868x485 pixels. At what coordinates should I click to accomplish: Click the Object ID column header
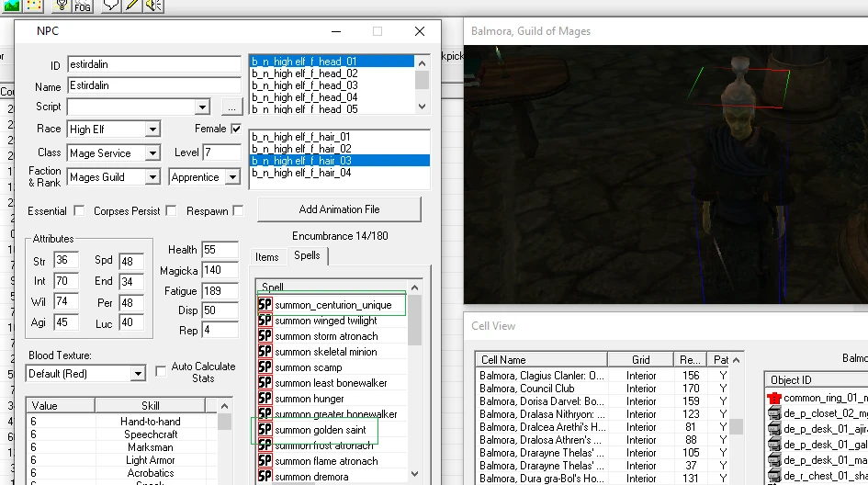[x=817, y=379]
